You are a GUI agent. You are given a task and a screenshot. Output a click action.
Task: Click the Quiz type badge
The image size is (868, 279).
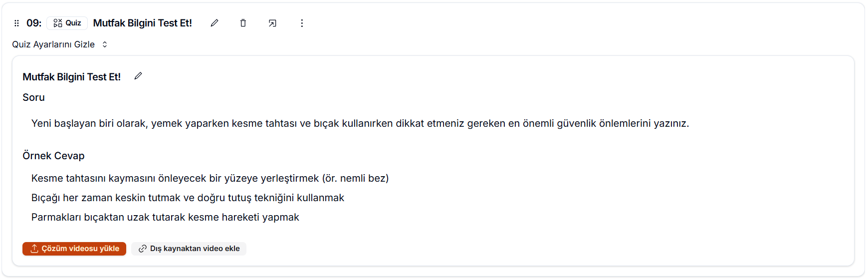(67, 23)
